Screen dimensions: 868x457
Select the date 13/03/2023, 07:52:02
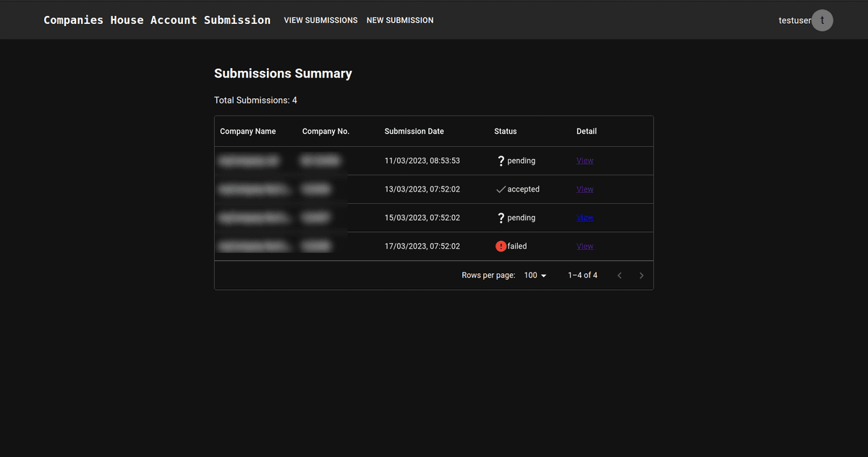(x=422, y=189)
